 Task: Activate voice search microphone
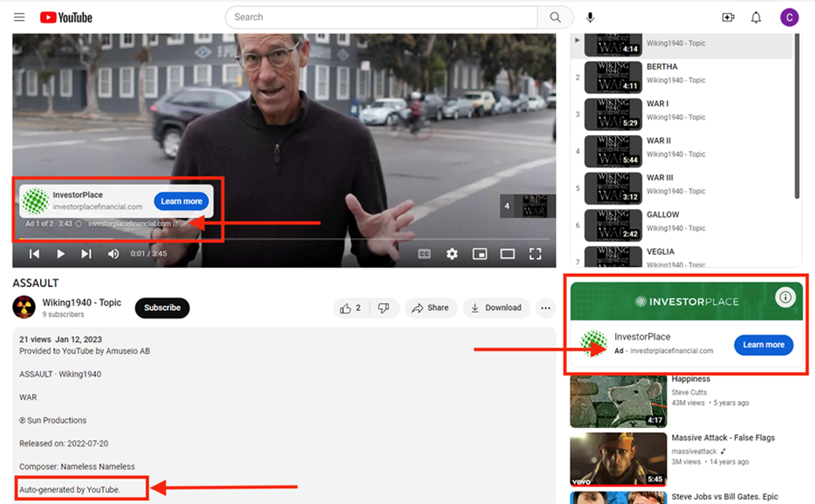(590, 18)
